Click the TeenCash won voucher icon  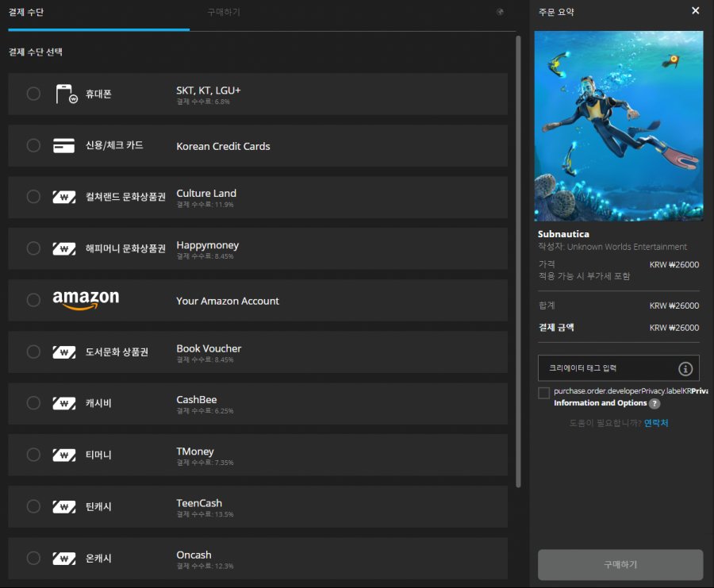(x=64, y=506)
